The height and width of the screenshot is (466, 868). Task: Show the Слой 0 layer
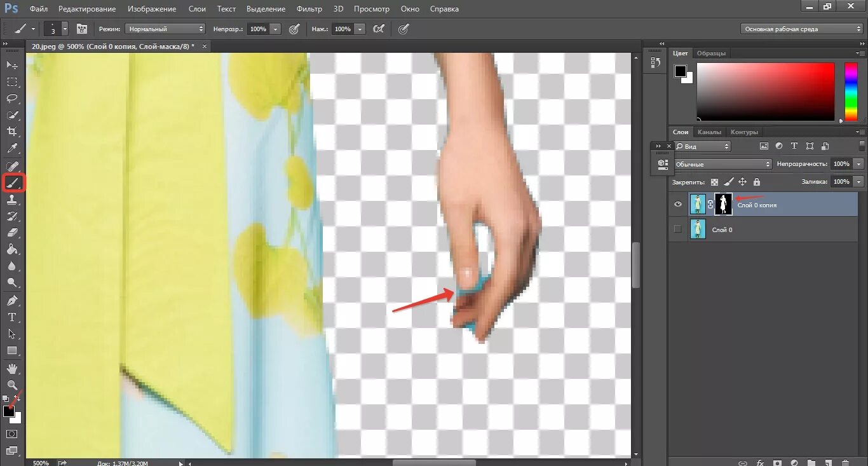(x=677, y=229)
